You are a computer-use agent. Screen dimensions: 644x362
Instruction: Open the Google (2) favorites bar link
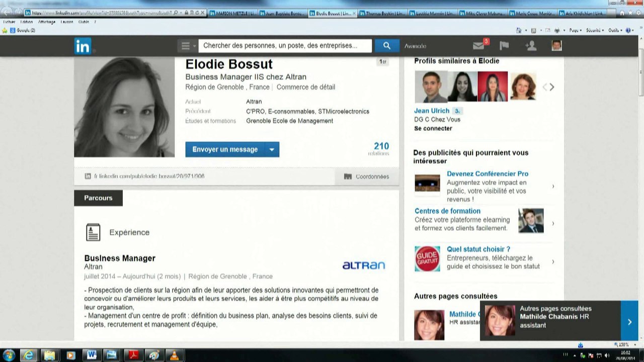[x=22, y=31]
